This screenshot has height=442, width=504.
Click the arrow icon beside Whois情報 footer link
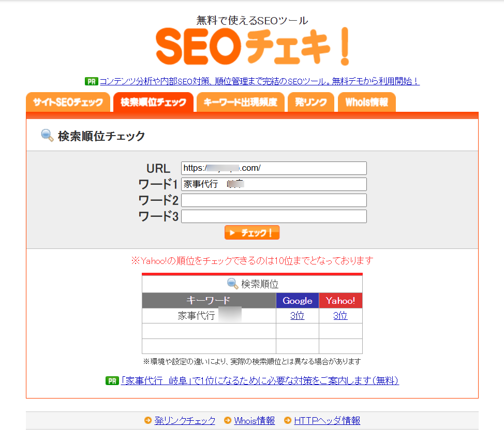click(x=228, y=420)
